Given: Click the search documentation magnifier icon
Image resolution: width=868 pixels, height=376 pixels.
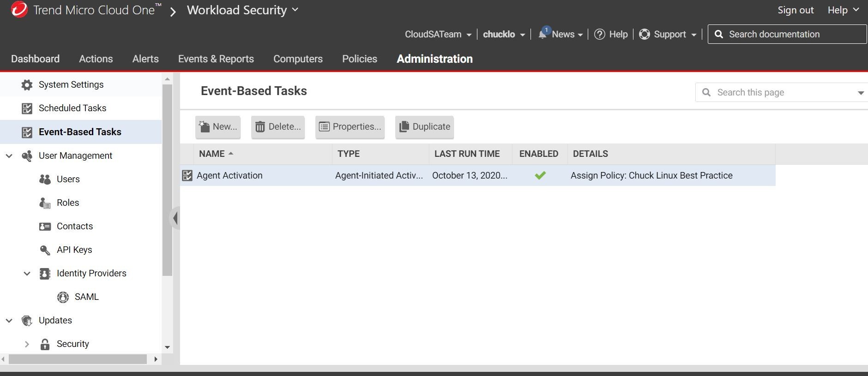Looking at the screenshot, I should [718, 34].
